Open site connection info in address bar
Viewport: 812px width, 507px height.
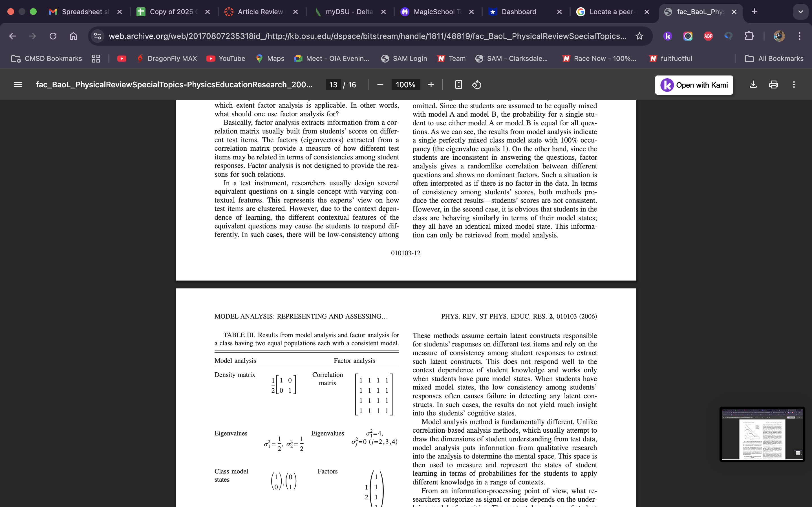click(97, 36)
